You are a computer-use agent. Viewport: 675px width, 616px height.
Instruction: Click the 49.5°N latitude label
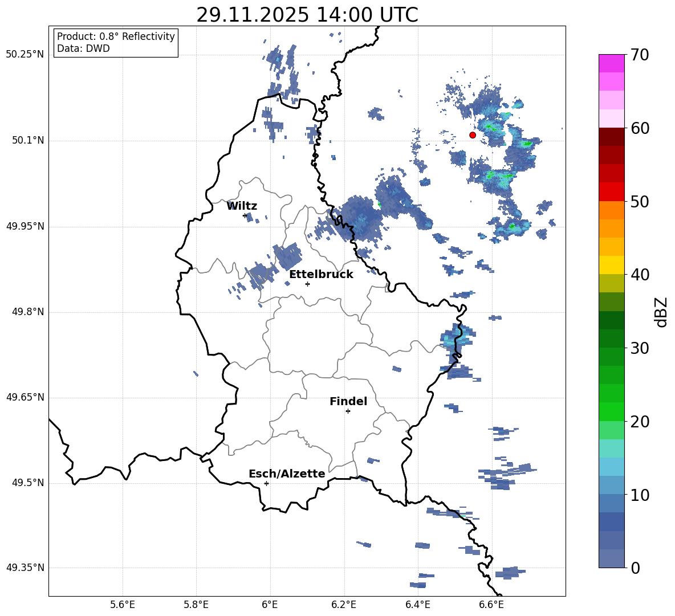point(27,483)
